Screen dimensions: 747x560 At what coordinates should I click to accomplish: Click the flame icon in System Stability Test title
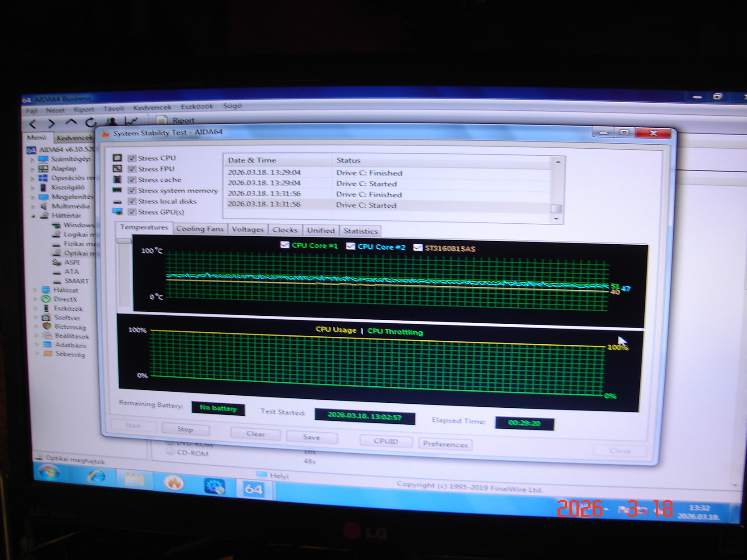(x=105, y=134)
